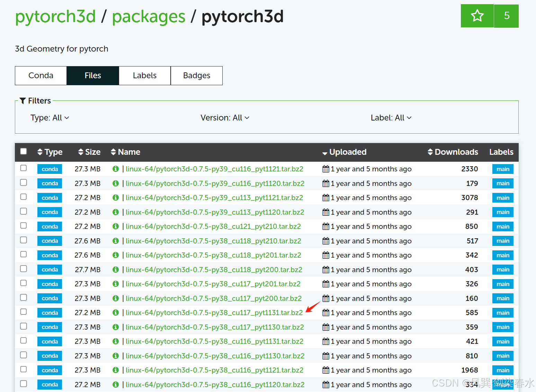This screenshot has height=392, width=536.
Task: Sort table by Downloads column
Action: coord(453,152)
